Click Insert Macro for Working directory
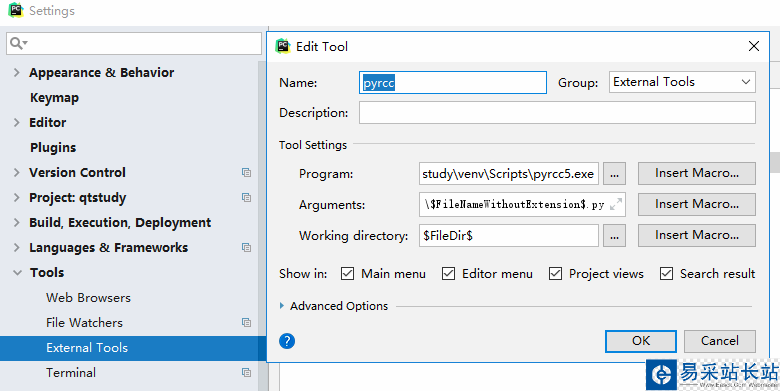Screen dimensions: 780x391 (696, 236)
